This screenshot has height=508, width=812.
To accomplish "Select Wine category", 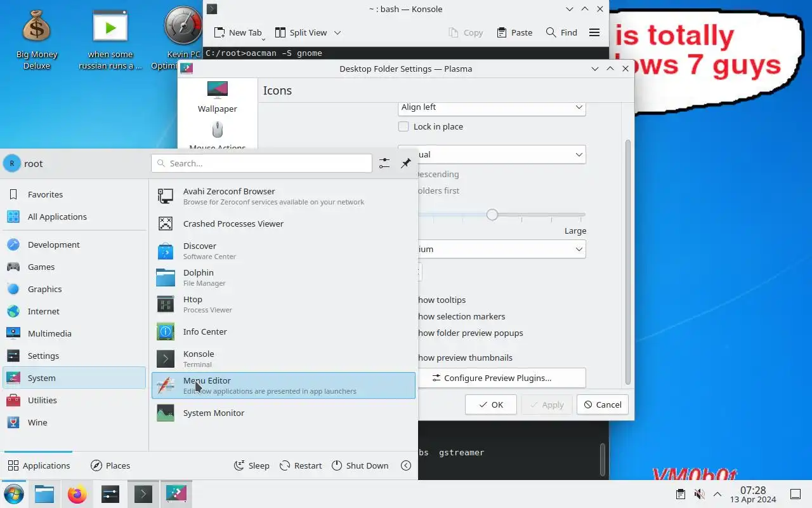I will coord(74,422).
